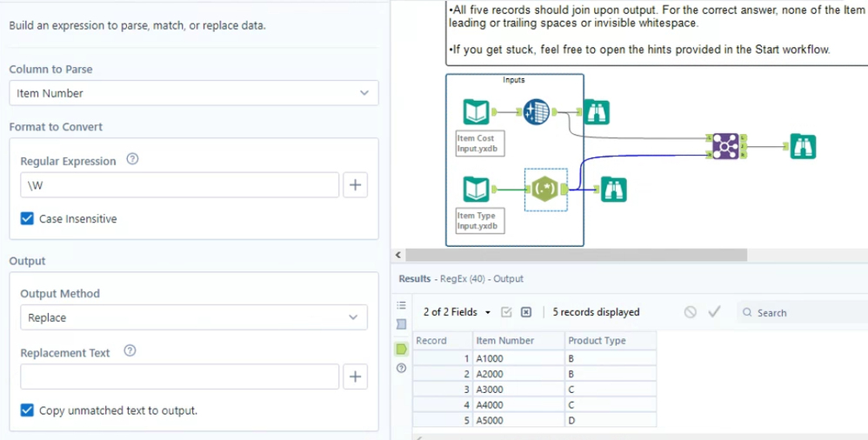Click the plus button beside Regular Expression

[x=355, y=184]
